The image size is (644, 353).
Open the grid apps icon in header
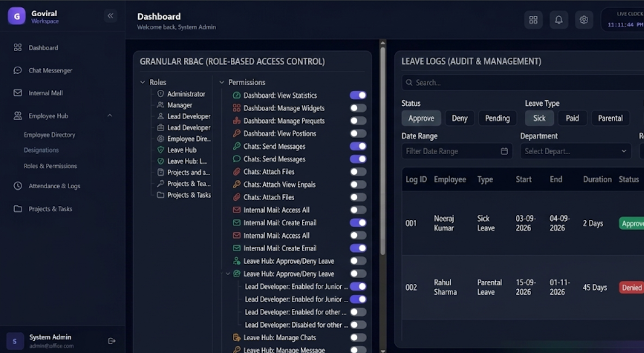pos(533,20)
